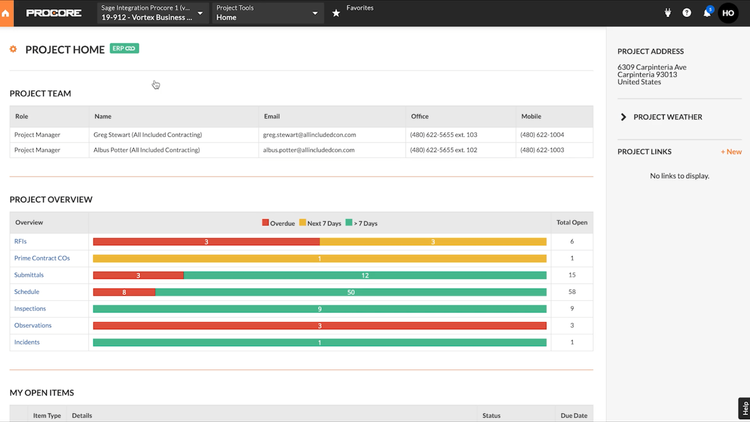Screen dimensions: 750x422
Task: Open the plug integrations icon
Action: tap(667, 13)
